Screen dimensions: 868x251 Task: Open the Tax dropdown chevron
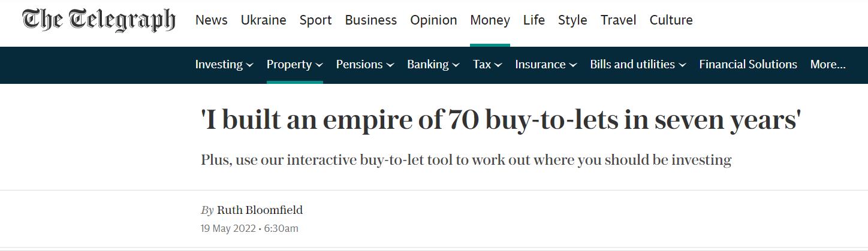pos(498,65)
